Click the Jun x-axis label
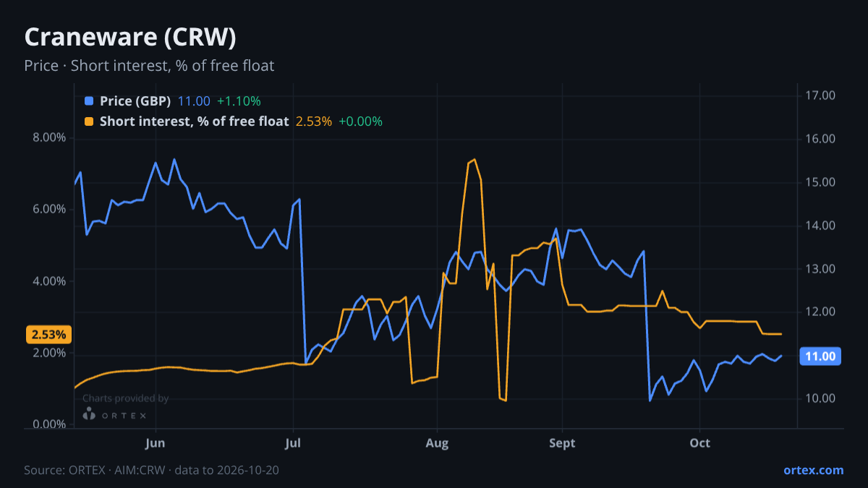 tap(156, 443)
